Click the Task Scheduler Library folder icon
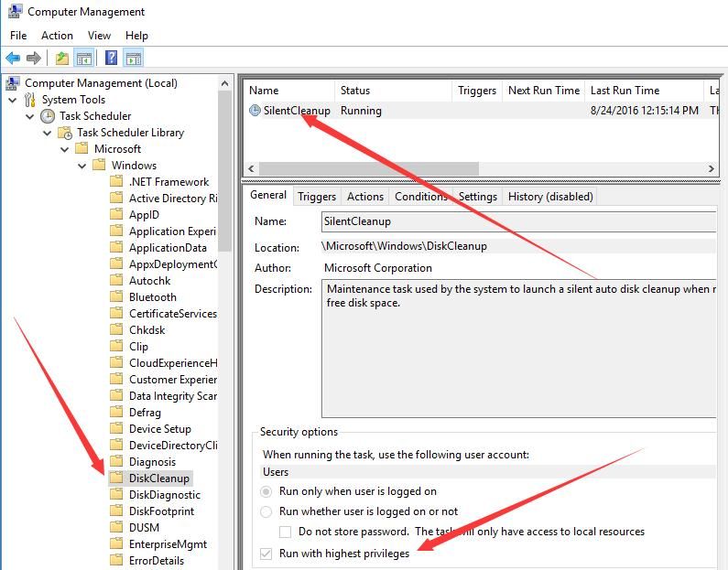Screen dimensions: 728x570 (65, 133)
